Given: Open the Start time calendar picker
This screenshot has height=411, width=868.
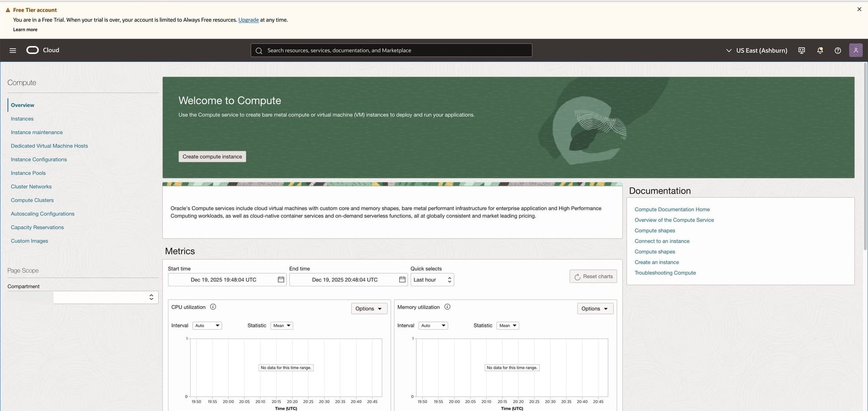Looking at the screenshot, I should pyautogui.click(x=281, y=280).
